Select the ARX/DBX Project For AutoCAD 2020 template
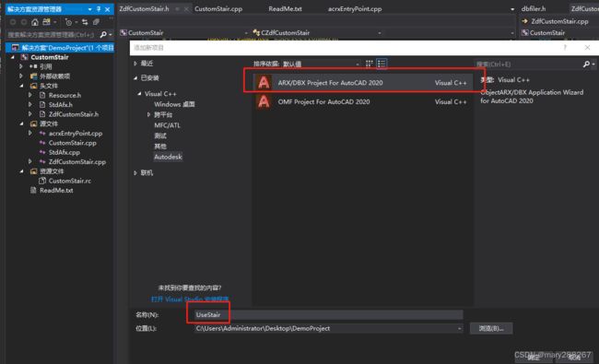This screenshot has width=599, height=364. (x=362, y=83)
